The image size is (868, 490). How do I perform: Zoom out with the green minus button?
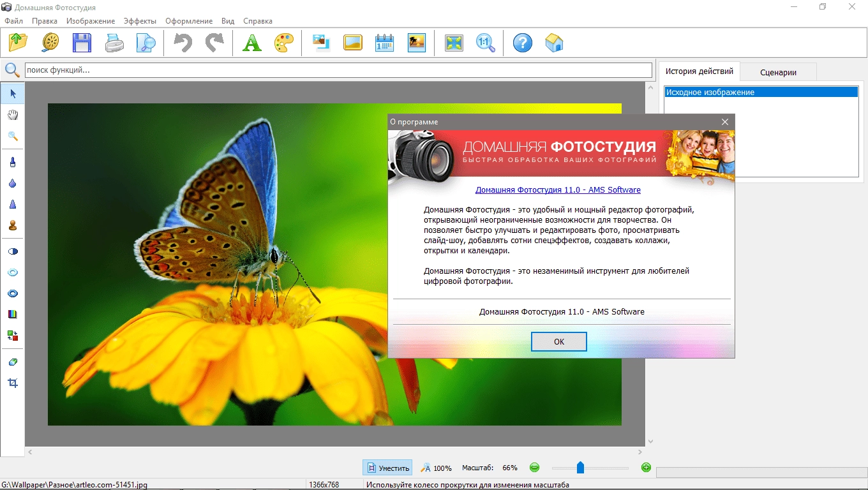click(x=534, y=468)
